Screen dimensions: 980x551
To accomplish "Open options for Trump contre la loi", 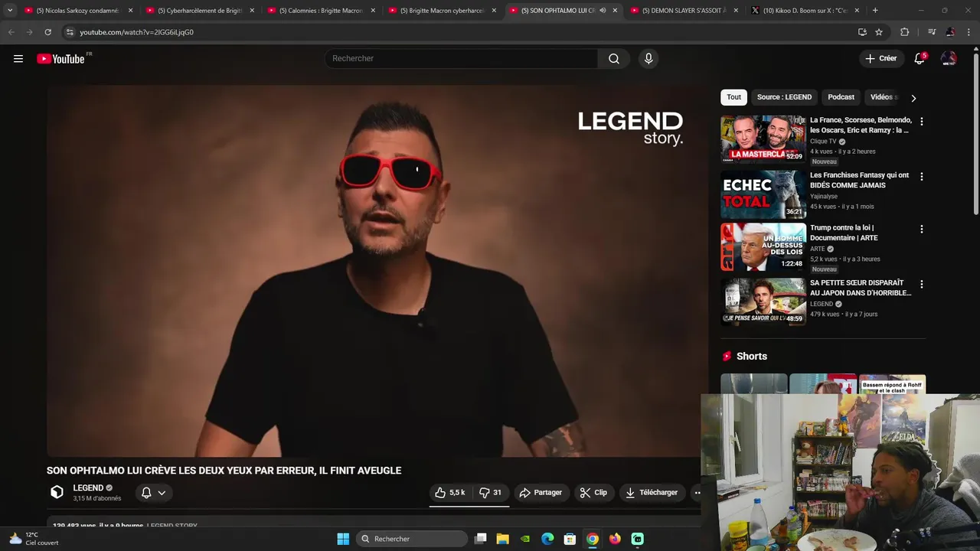I will 921,230.
